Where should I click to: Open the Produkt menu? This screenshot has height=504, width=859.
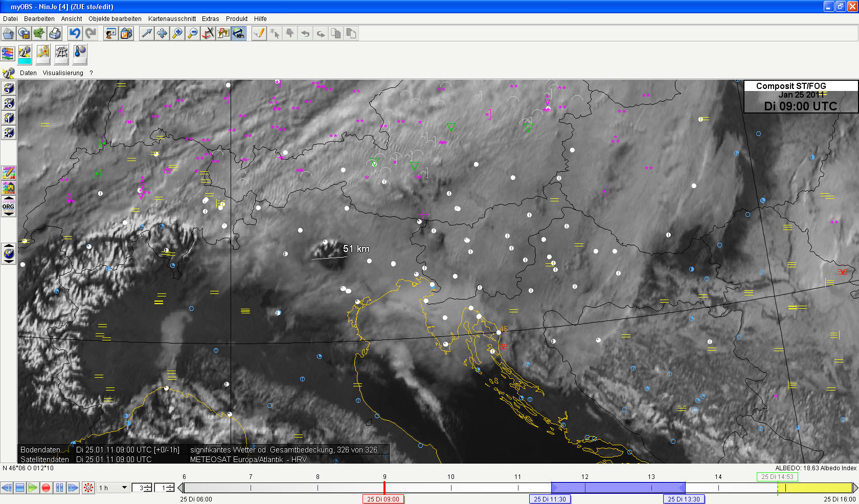click(x=237, y=19)
